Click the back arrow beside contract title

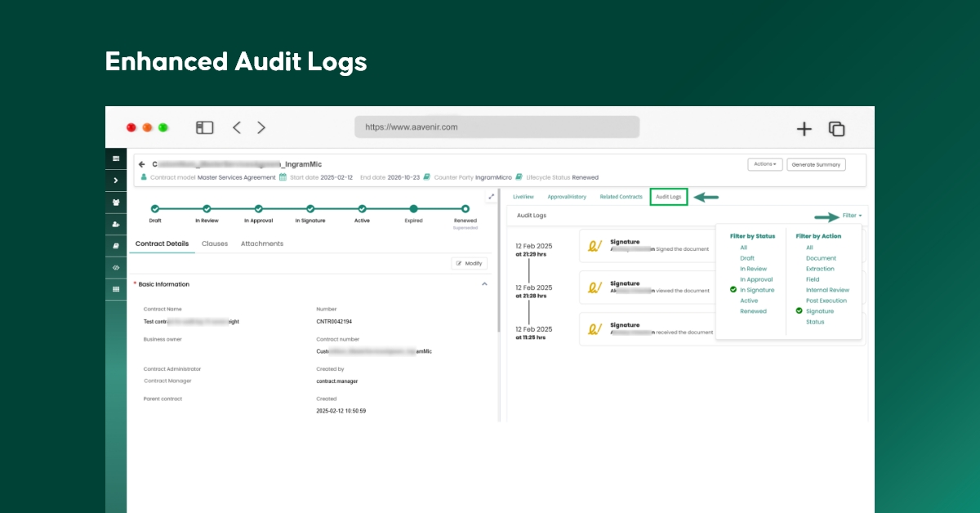coord(142,164)
